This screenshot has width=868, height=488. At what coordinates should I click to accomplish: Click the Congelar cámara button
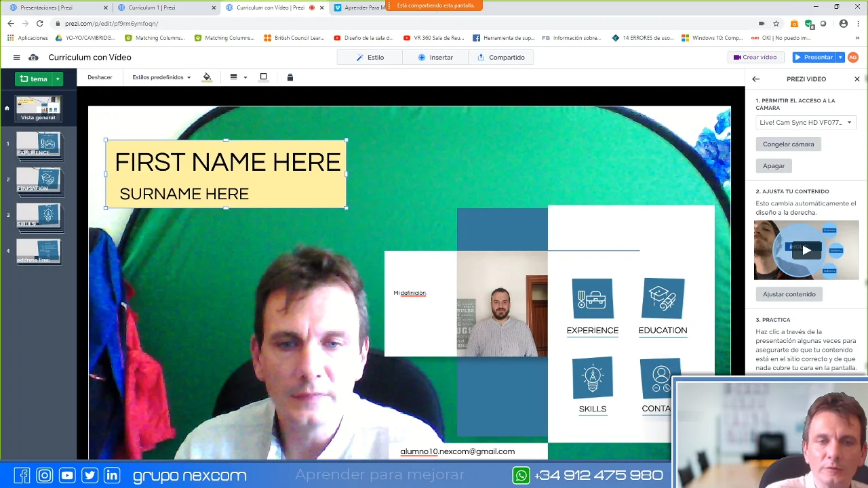(x=788, y=144)
